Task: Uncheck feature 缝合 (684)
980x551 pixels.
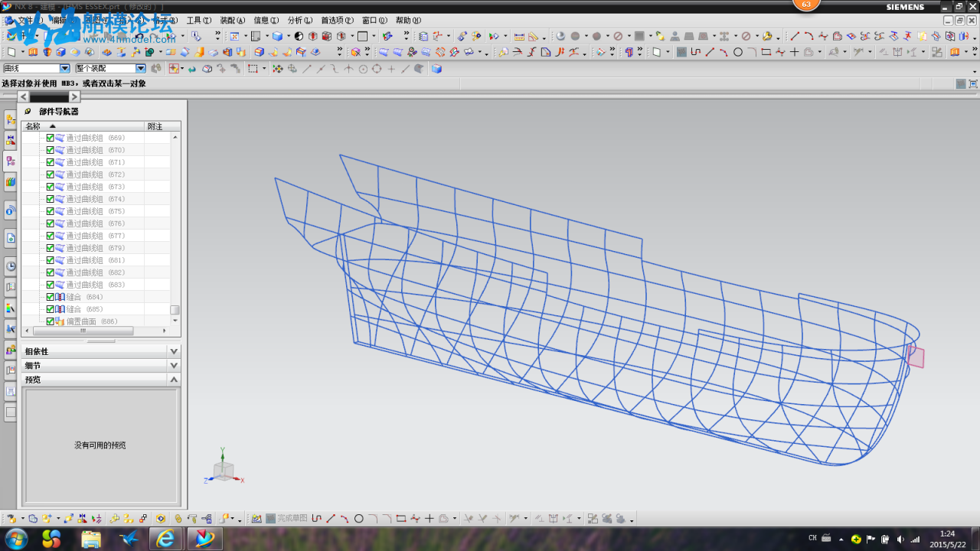Action: pos(51,297)
